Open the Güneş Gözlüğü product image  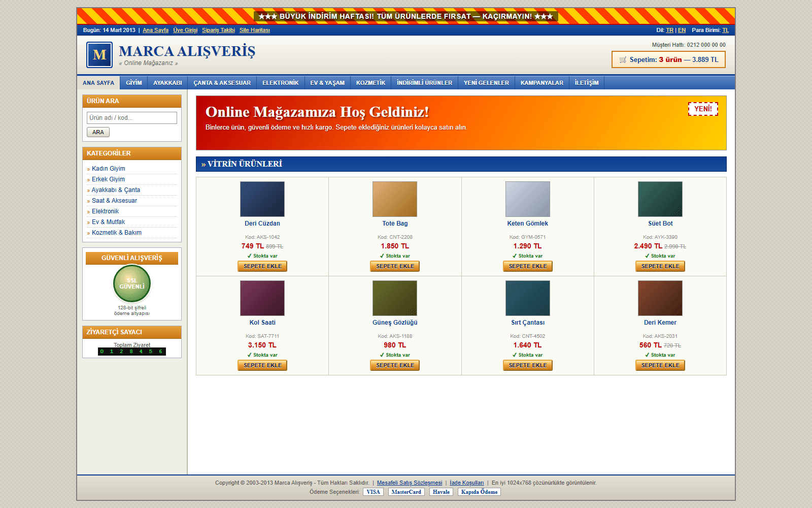(395, 298)
